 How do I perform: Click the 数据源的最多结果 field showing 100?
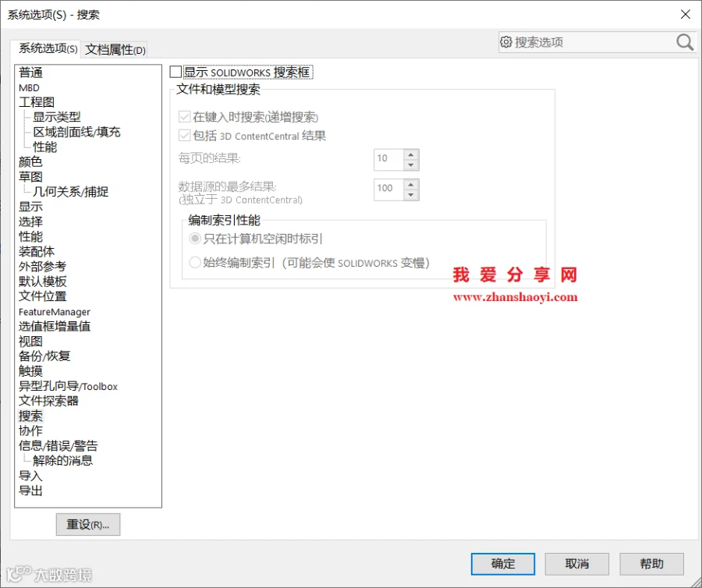point(388,190)
